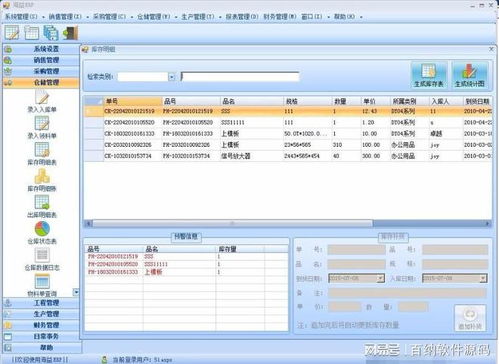This screenshot has height=364, width=499.
Task: Open the 库存明细表 sidebar icon
Action: (42, 150)
